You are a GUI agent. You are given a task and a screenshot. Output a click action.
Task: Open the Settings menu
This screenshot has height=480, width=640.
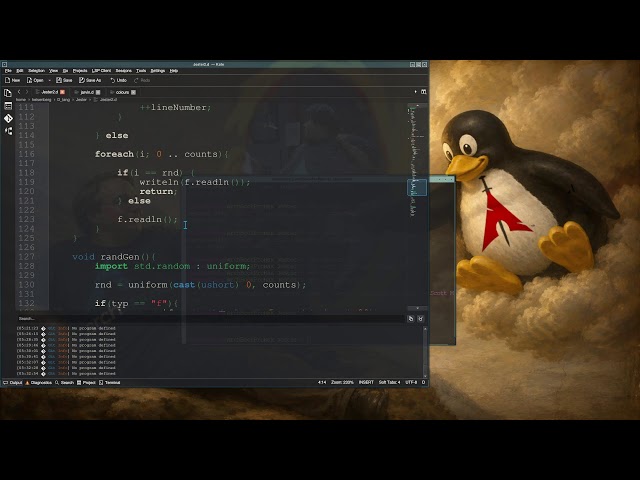(158, 71)
